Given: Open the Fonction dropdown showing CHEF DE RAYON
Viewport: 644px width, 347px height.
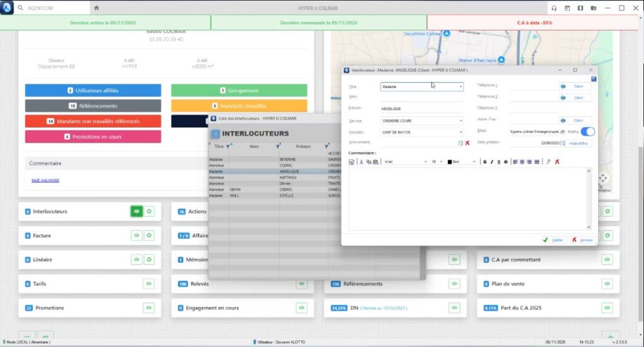Looking at the screenshot, I should click(x=422, y=132).
